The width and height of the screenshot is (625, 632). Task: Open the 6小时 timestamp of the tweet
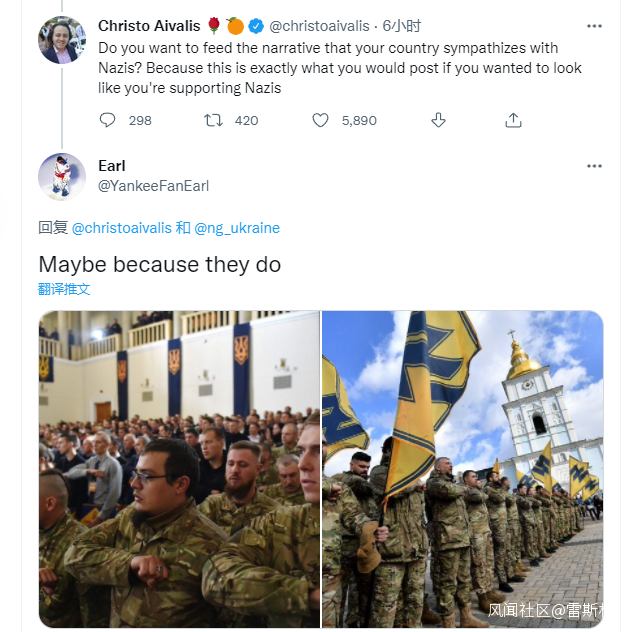point(401,26)
